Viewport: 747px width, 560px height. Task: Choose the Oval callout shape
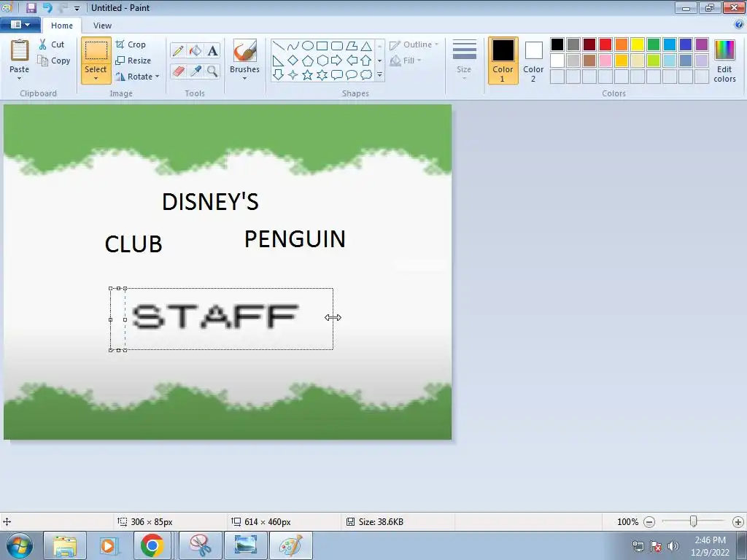[352, 75]
